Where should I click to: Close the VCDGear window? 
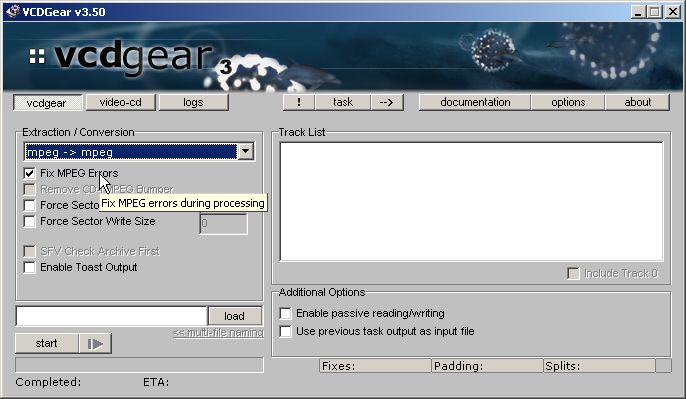point(672,12)
